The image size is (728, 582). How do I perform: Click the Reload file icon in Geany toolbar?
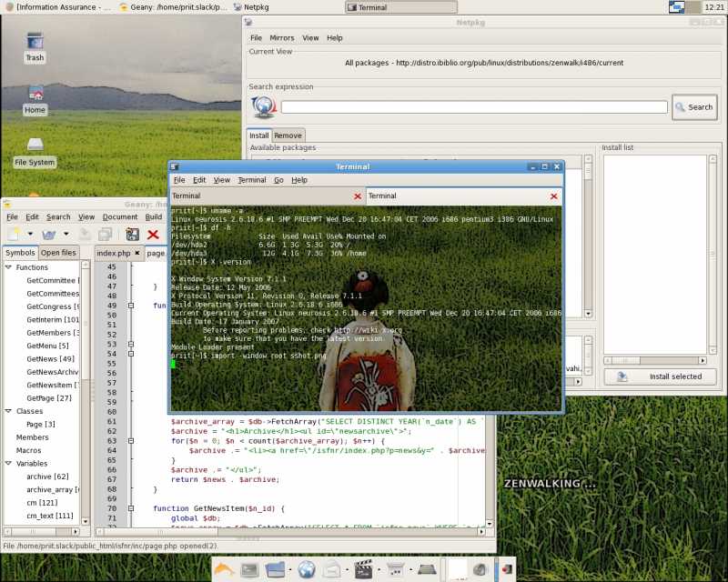click(132, 235)
